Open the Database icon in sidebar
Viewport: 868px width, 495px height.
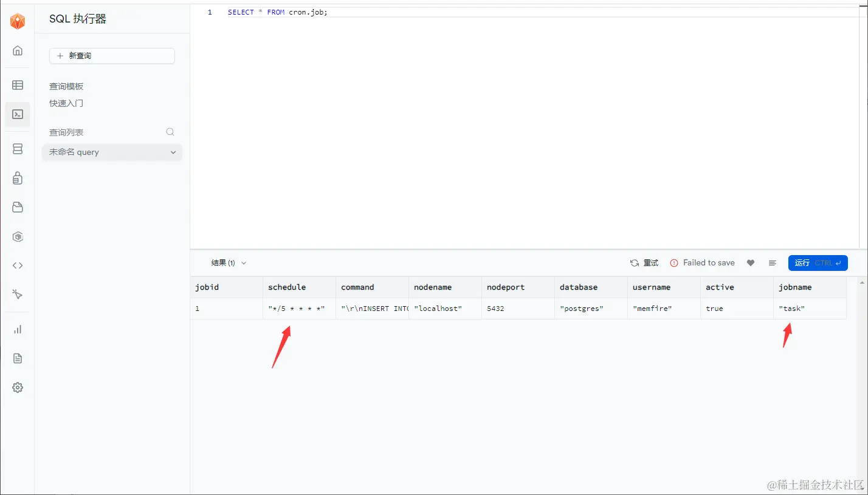18,149
